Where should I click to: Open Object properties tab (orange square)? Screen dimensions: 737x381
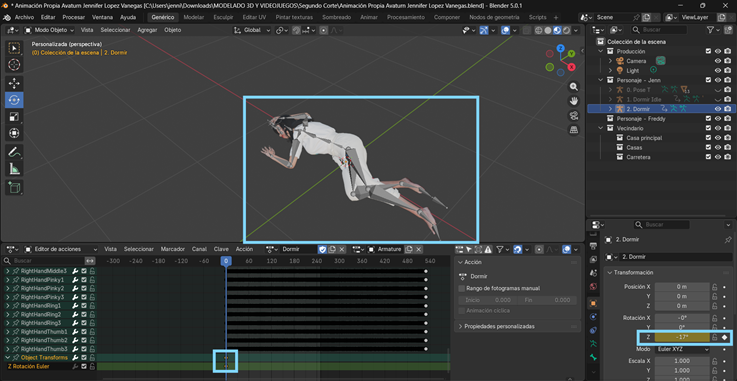pos(593,303)
